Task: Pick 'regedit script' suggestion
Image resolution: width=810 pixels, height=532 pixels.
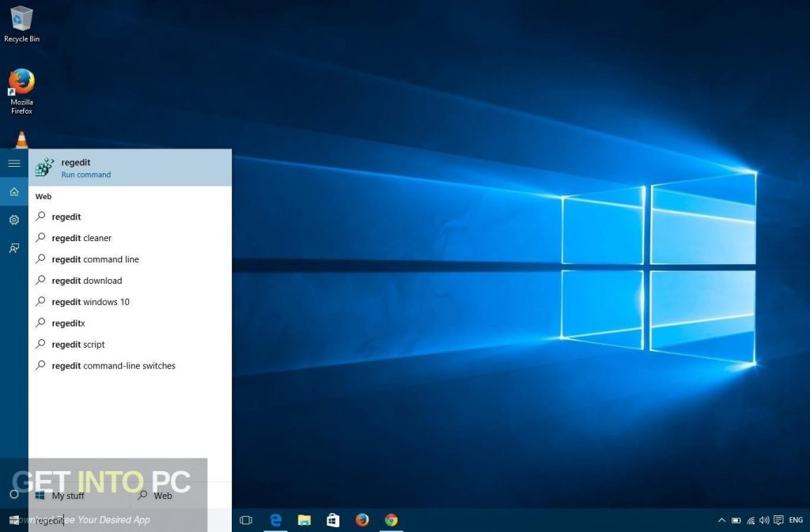Action: pyautogui.click(x=131, y=344)
